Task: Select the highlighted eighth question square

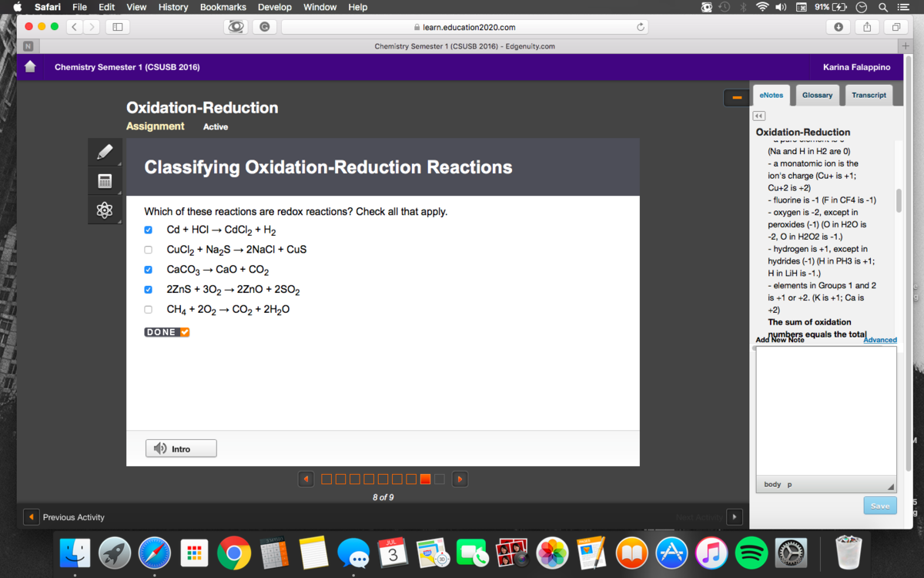Action: point(425,479)
